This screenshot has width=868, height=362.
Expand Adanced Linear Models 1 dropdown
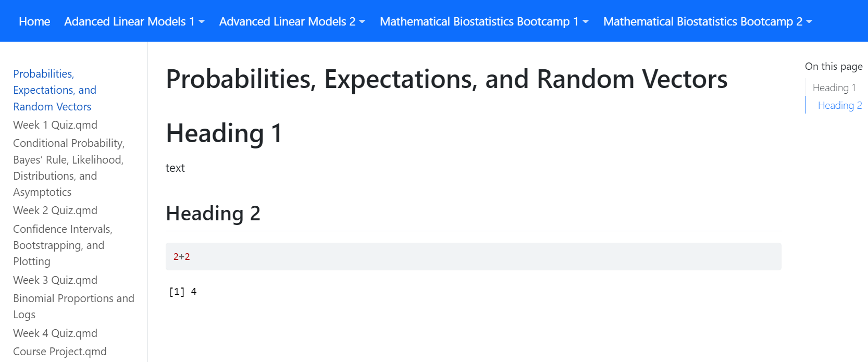[134, 21]
